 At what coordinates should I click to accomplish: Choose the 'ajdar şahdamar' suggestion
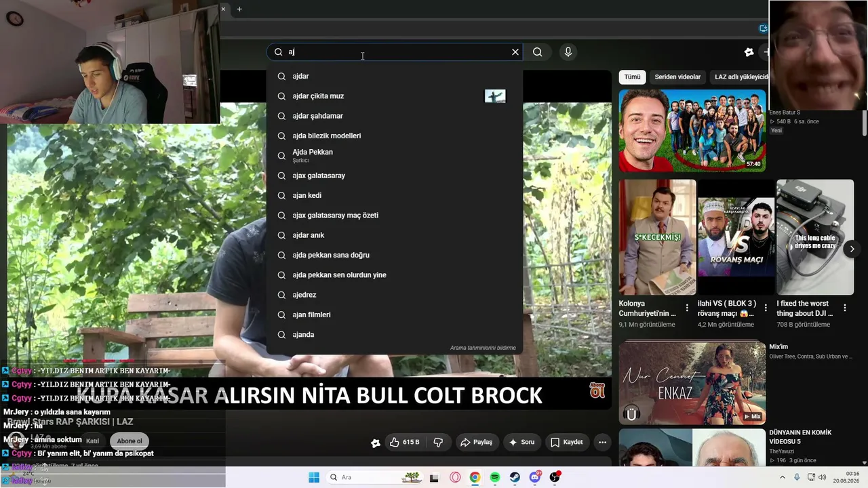(x=394, y=116)
